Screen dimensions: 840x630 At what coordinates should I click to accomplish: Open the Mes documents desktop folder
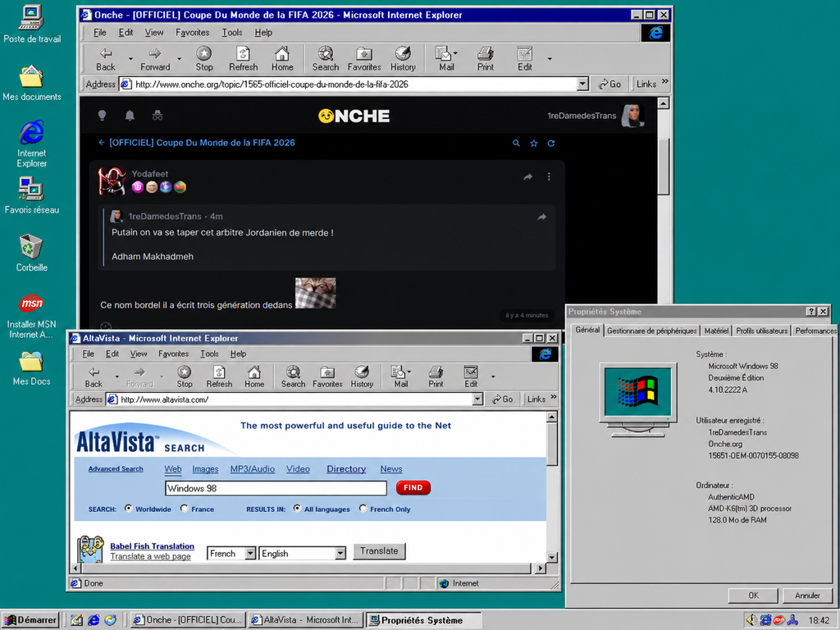pos(31,83)
